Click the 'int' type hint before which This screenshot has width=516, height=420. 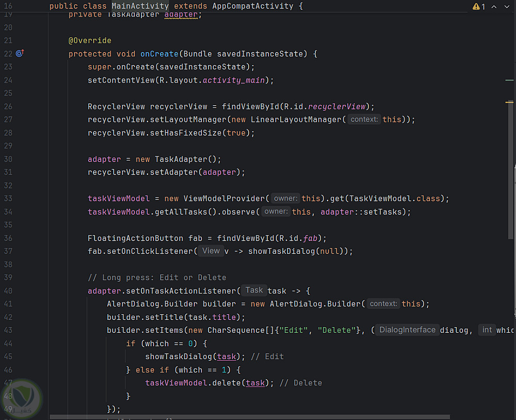[x=487, y=330]
